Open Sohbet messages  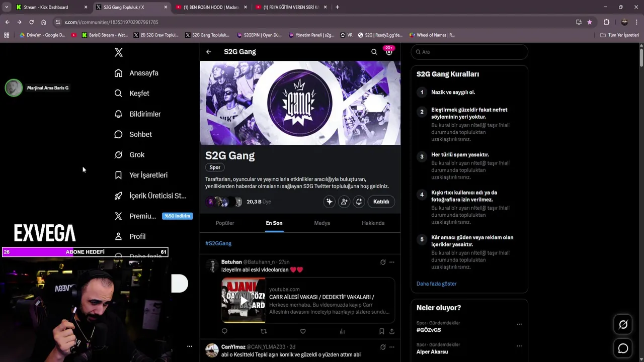(x=133, y=134)
